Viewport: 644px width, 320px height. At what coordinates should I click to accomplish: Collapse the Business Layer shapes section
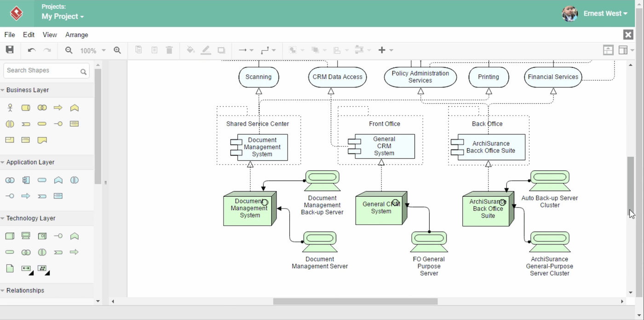25,90
